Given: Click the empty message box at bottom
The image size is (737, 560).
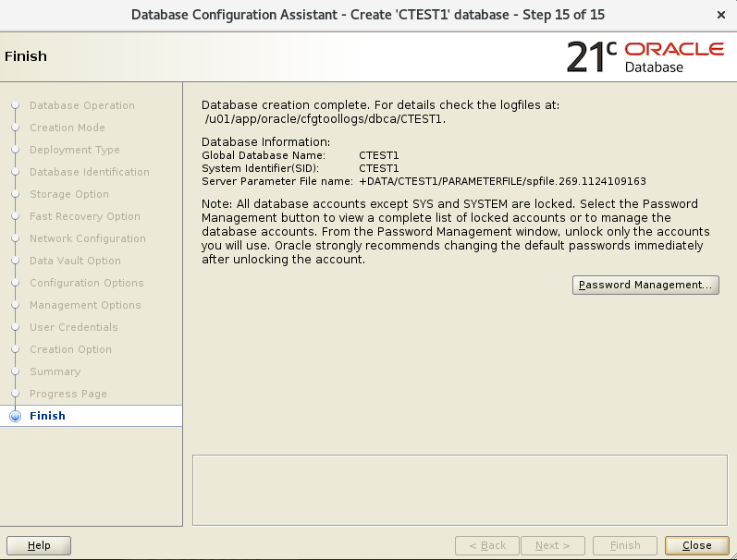Looking at the screenshot, I should (460, 490).
